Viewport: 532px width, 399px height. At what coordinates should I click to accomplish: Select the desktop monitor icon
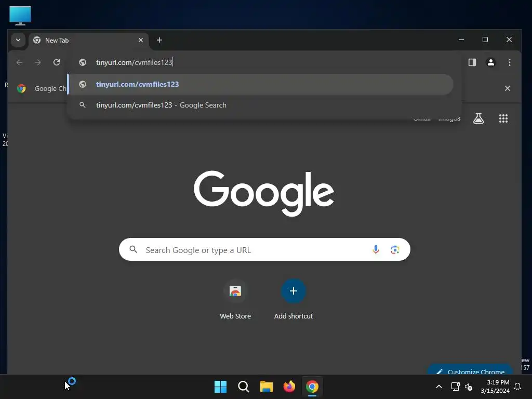(x=20, y=16)
